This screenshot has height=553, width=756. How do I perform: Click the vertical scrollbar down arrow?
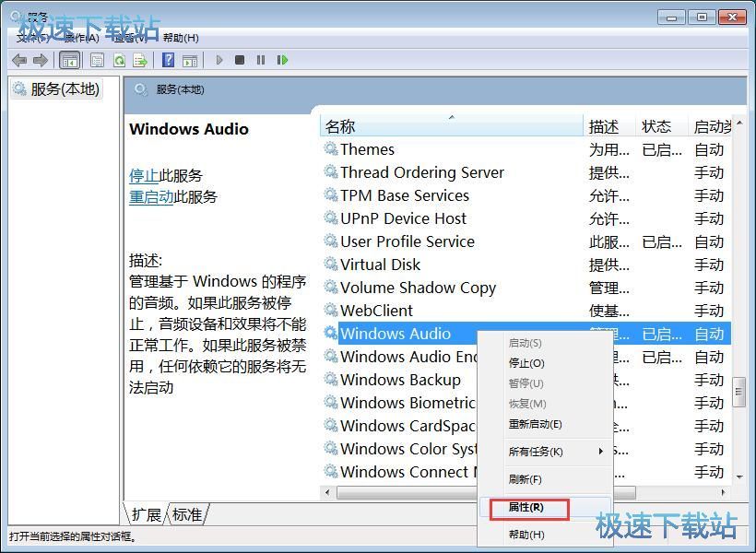pos(739,477)
